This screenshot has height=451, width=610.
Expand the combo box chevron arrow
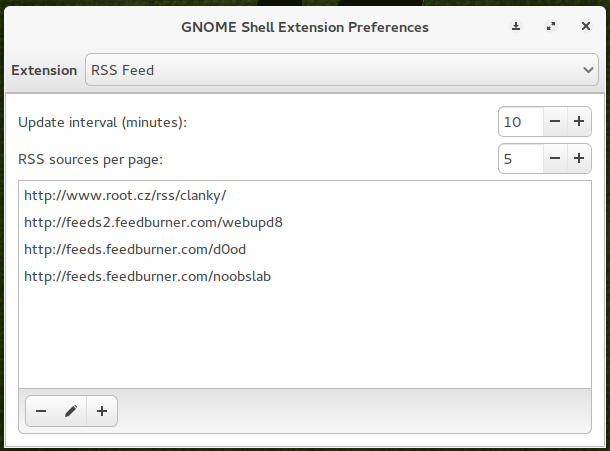588,70
